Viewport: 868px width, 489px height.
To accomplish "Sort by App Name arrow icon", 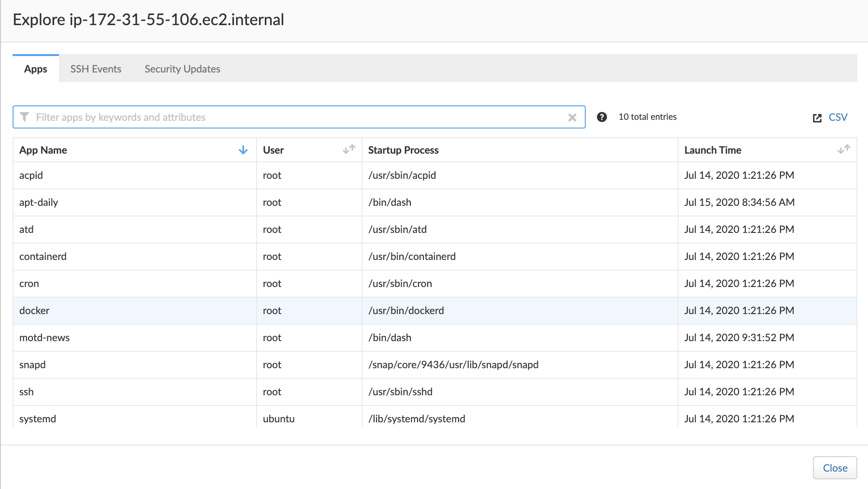I will pyautogui.click(x=243, y=150).
